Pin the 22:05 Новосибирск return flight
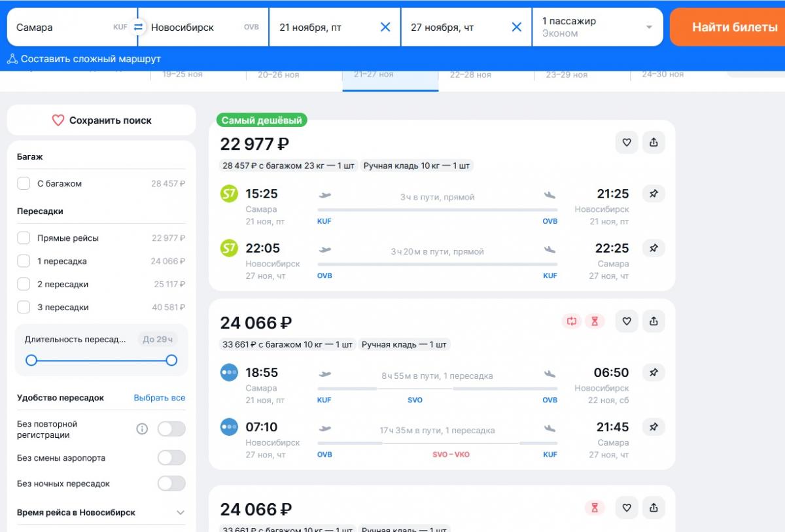 [654, 248]
